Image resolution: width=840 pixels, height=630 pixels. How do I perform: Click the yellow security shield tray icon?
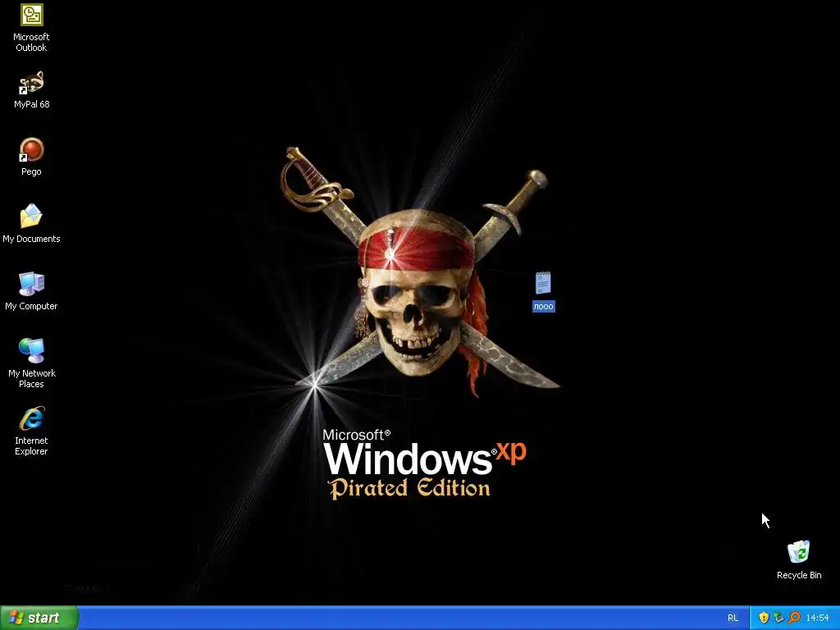[x=764, y=619]
